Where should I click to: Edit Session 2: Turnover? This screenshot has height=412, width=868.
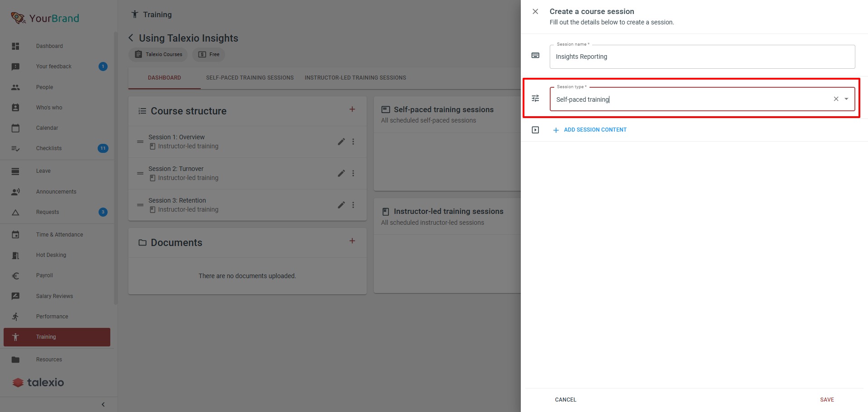pyautogui.click(x=341, y=173)
